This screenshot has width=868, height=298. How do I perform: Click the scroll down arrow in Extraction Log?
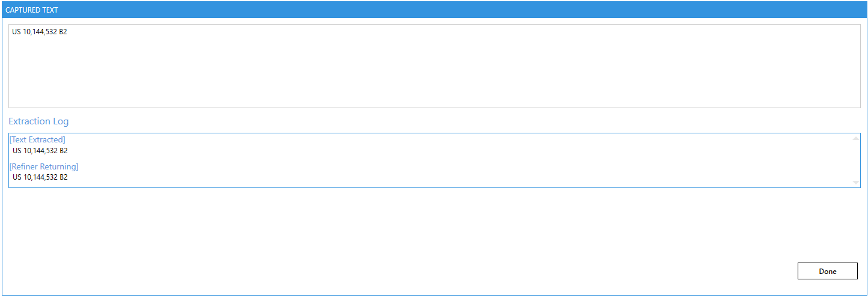point(855,182)
